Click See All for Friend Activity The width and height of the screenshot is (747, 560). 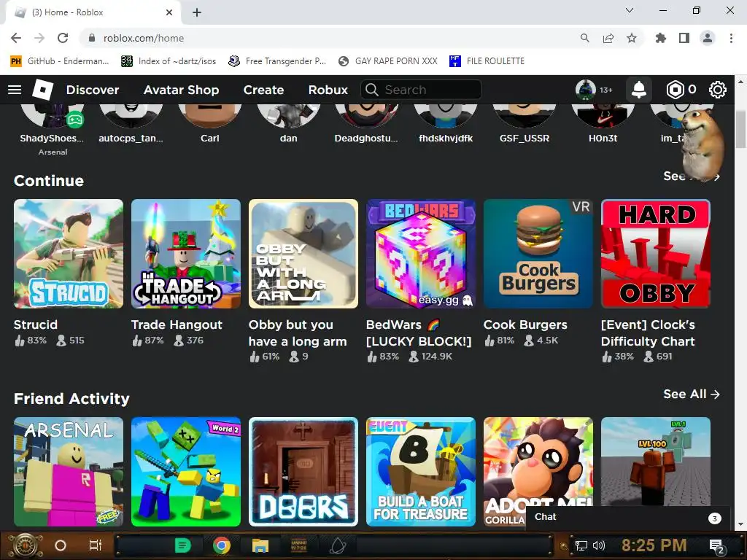(x=692, y=394)
